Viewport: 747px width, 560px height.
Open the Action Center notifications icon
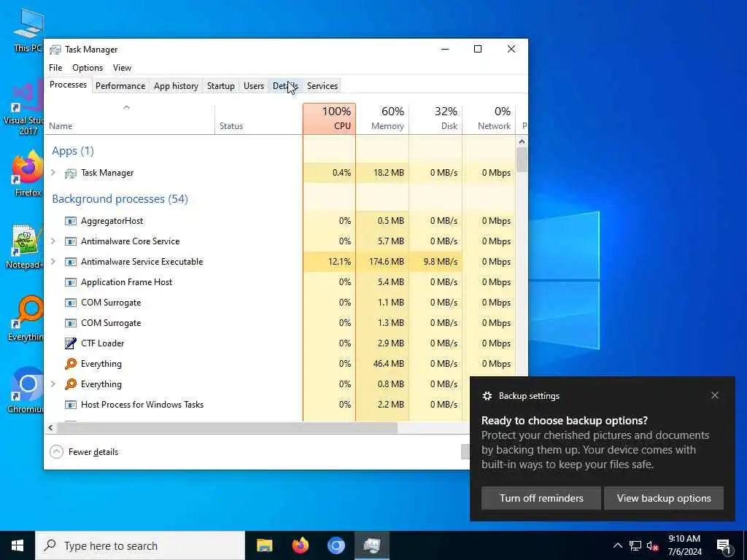click(x=724, y=547)
